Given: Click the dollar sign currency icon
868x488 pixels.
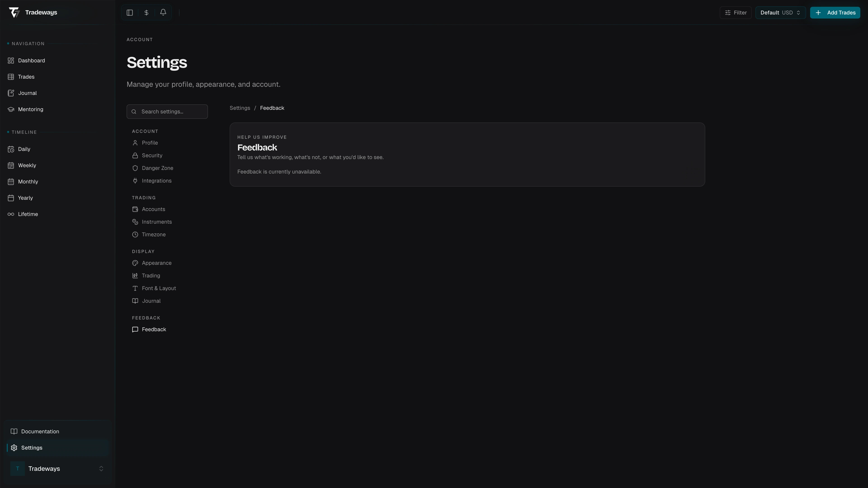Looking at the screenshot, I should [146, 12].
